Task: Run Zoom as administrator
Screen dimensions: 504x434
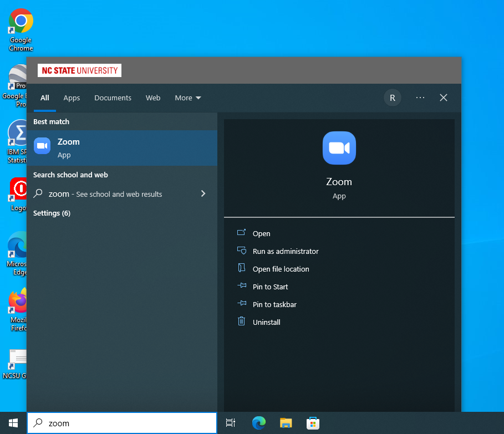Action: 285,251
